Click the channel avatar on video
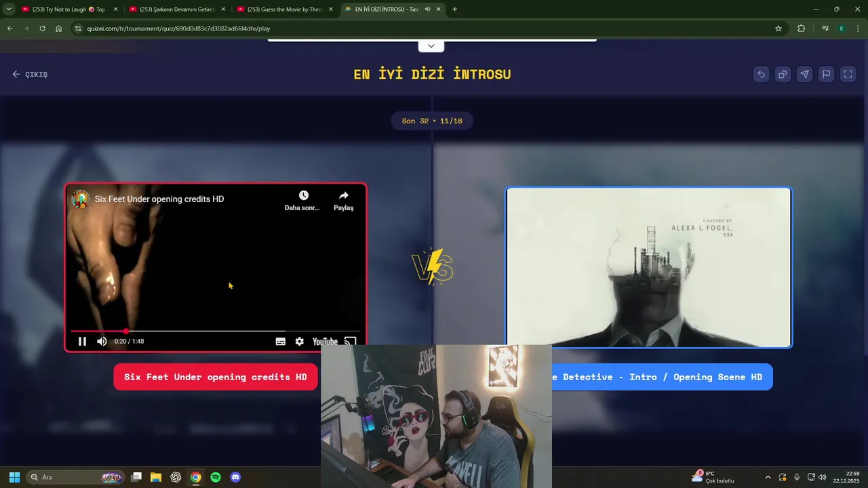This screenshot has width=868, height=488. (81, 199)
